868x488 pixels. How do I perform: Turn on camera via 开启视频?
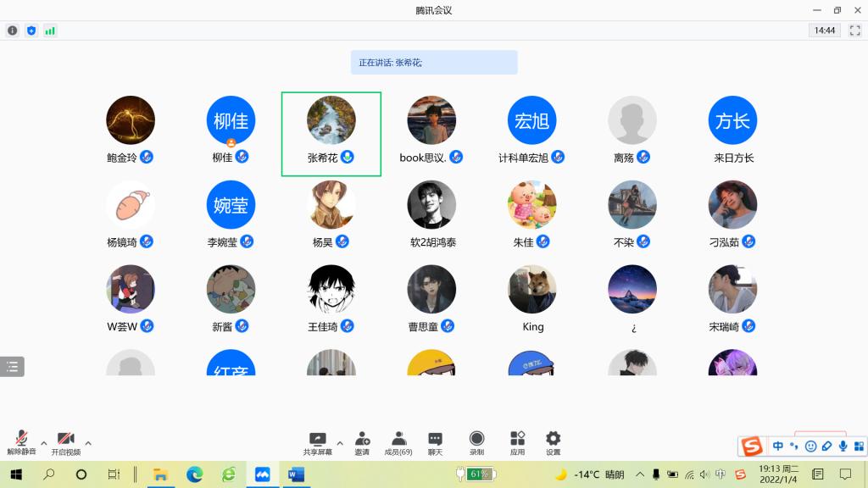pyautogui.click(x=66, y=443)
